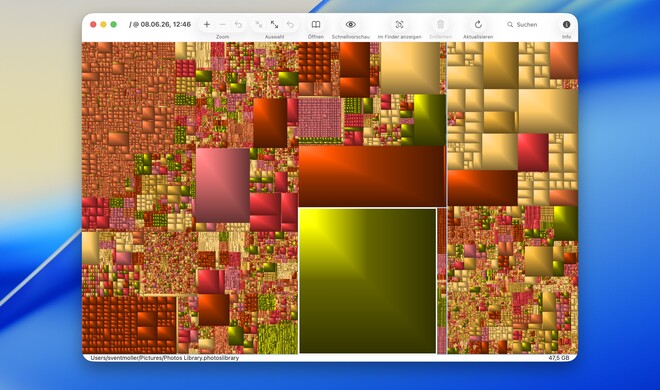Zoom out with the minus icon
660x390 pixels.
(223, 25)
